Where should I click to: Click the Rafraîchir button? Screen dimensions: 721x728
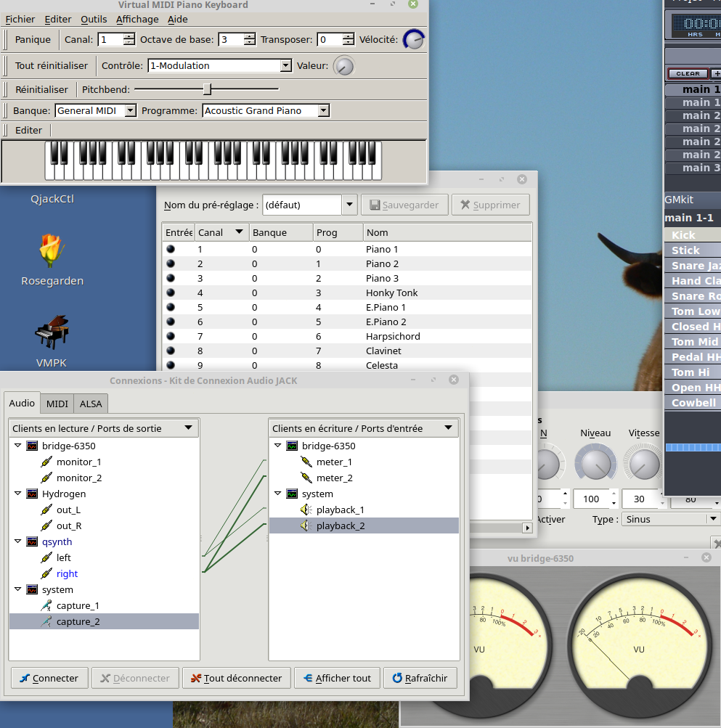coord(420,679)
